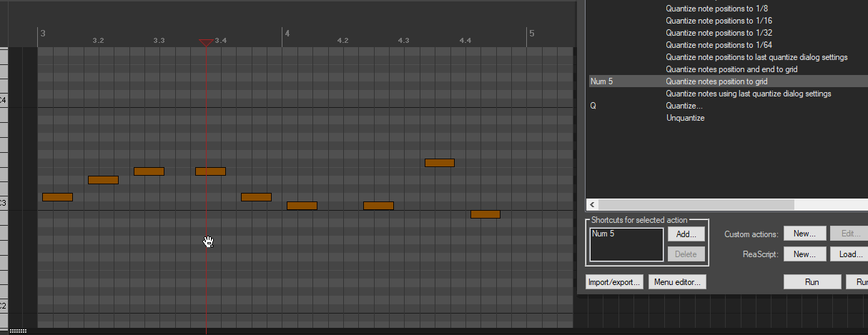Run the selected action
Viewport: 868px width, 335px height.
pos(812,282)
